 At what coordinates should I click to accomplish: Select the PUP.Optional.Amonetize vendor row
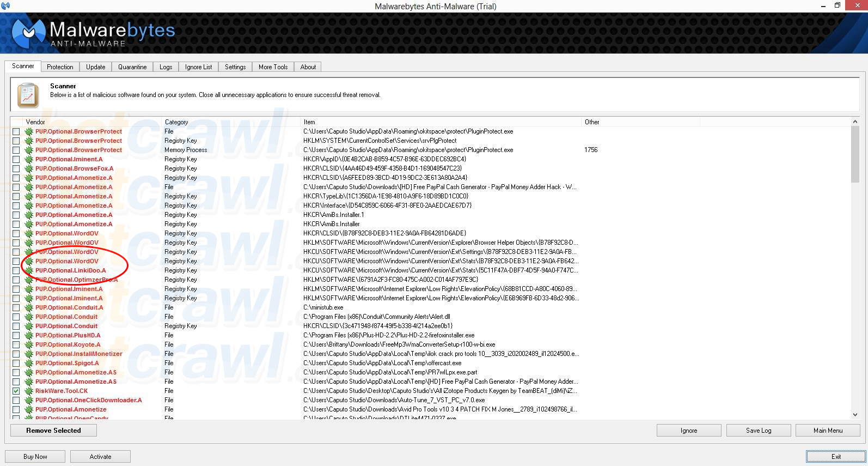click(x=71, y=409)
